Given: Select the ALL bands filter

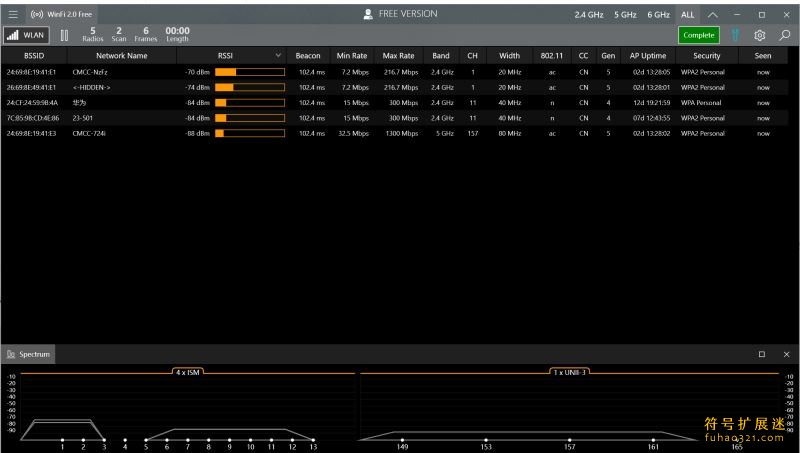Looking at the screenshot, I should (x=687, y=15).
